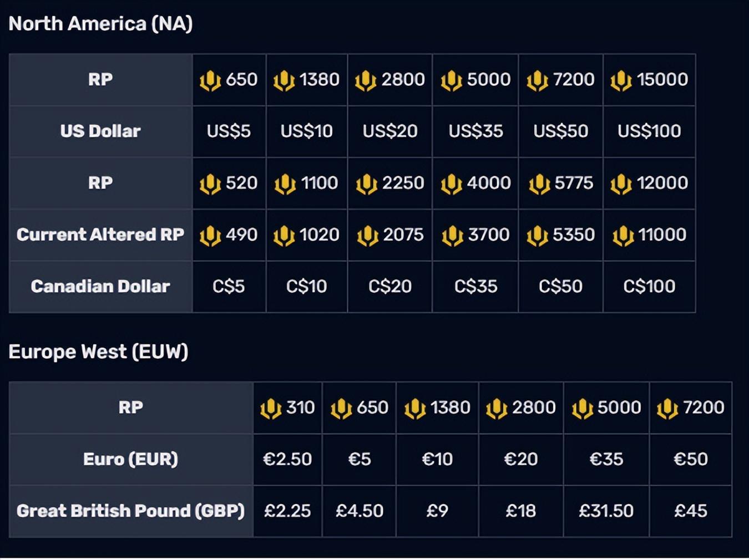
Task: Click the RP icon beside 310 in EUW table
Action: 271,409
